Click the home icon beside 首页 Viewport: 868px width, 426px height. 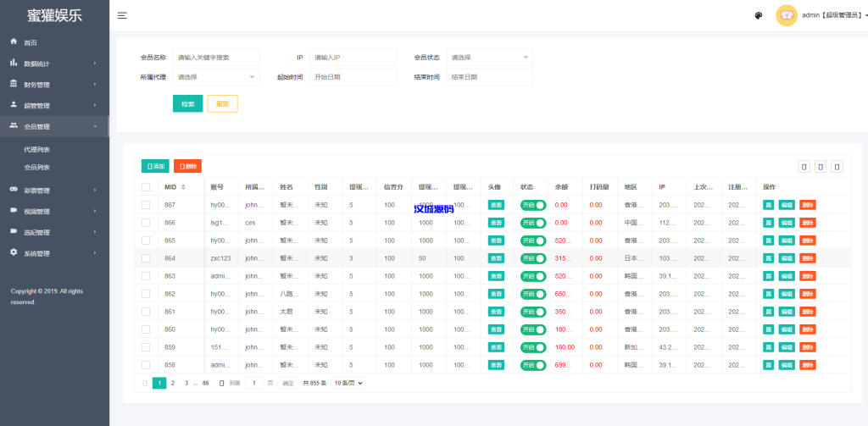point(14,41)
